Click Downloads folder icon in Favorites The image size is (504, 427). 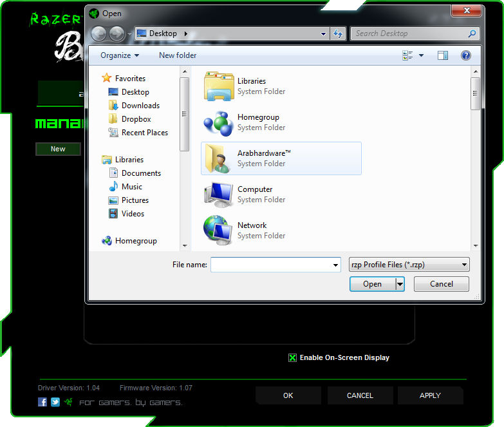coord(113,105)
